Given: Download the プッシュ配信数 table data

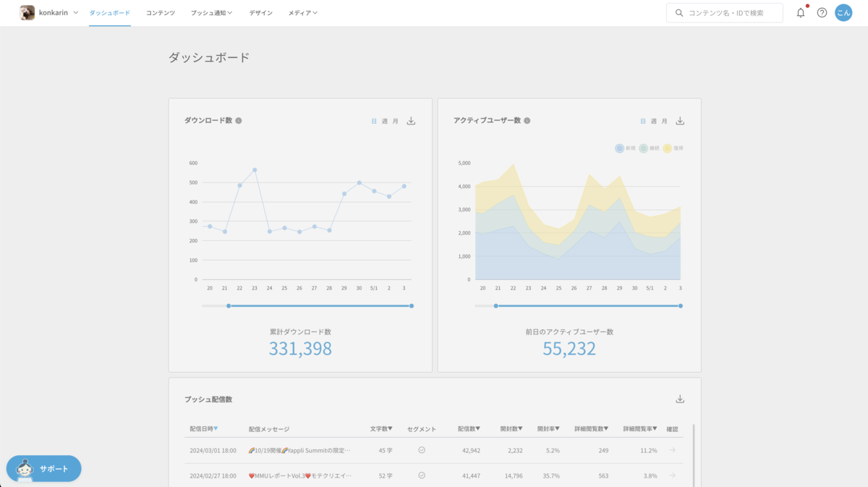Looking at the screenshot, I should click(x=680, y=399).
